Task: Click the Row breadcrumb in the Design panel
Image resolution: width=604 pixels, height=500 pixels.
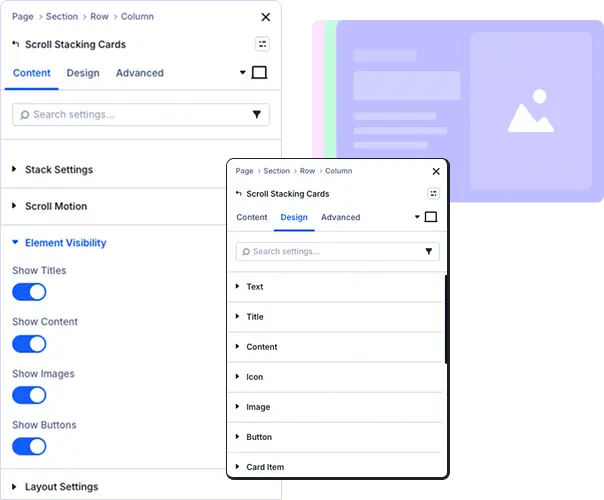Action: coord(307,171)
